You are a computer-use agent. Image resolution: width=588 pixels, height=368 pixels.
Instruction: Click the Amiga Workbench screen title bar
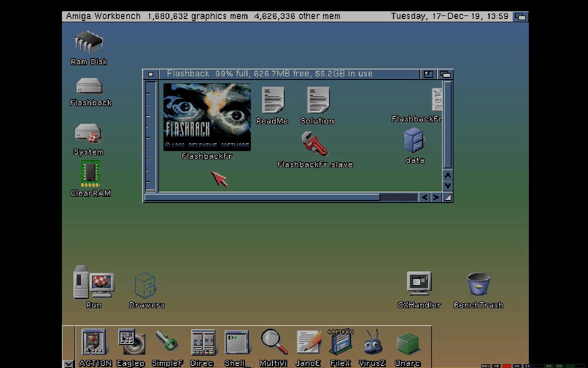(287, 16)
